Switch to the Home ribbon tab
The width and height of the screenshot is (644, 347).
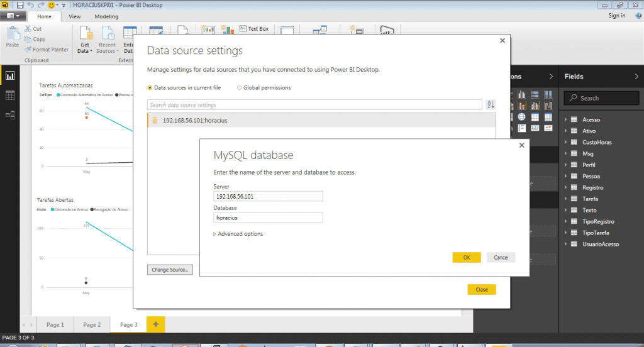click(45, 16)
